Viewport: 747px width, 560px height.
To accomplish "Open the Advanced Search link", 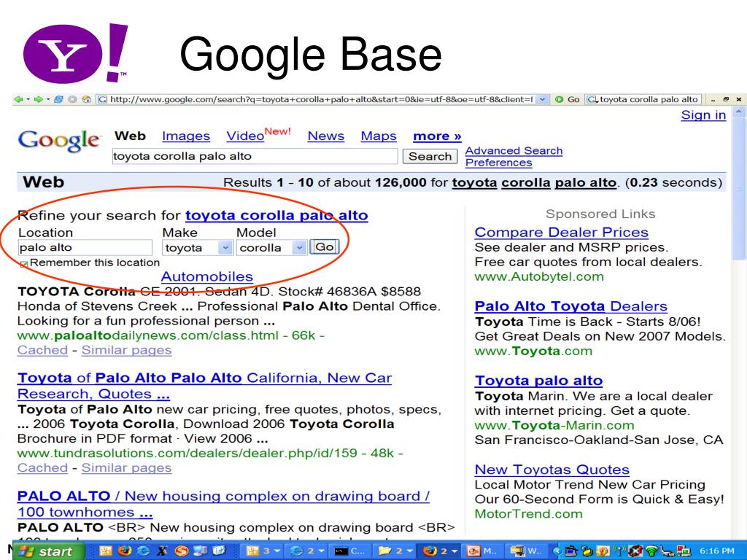I will (x=514, y=151).
